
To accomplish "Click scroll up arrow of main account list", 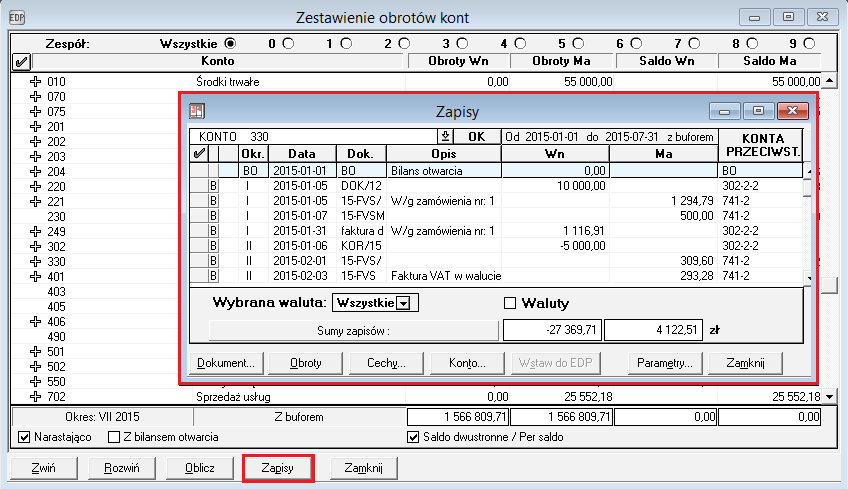I will pos(830,81).
